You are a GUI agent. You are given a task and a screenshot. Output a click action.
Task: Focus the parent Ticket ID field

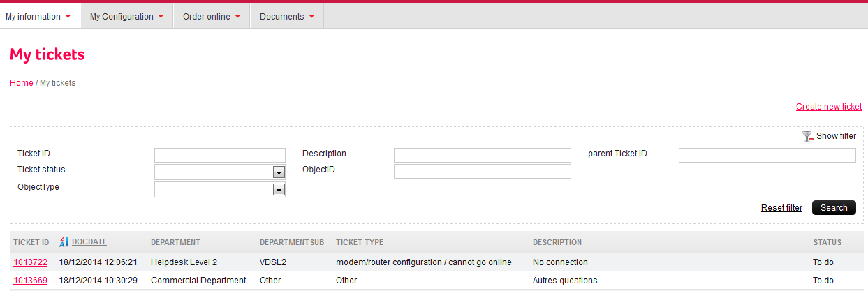767,155
